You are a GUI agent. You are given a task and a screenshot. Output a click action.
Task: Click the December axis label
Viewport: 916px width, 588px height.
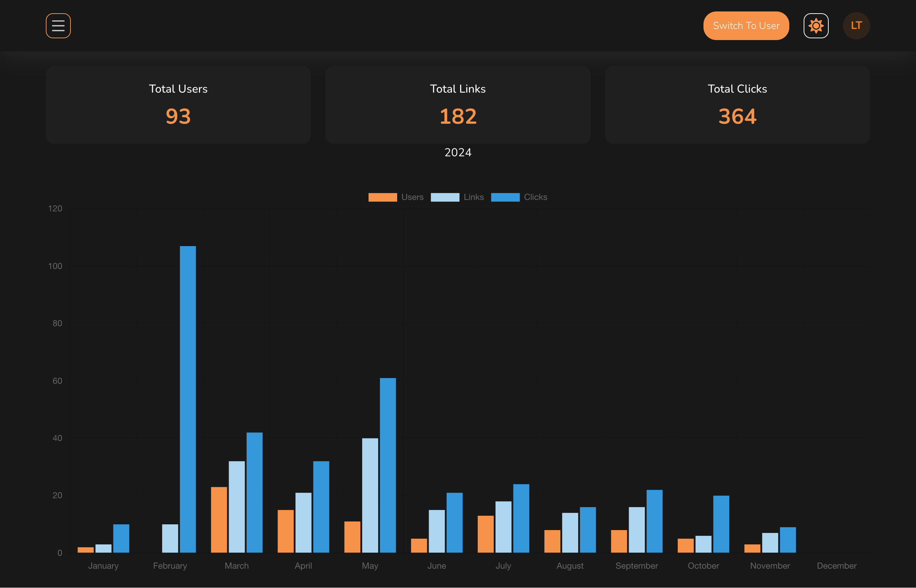(836, 565)
